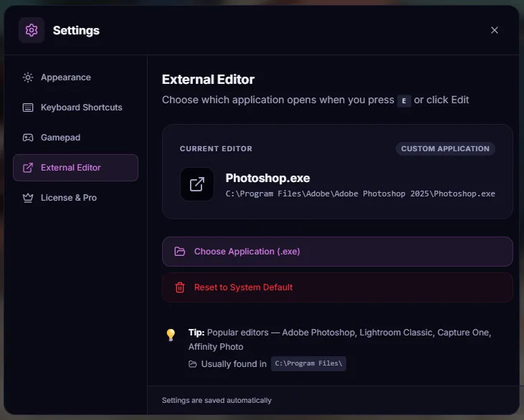Click the Tip: Popular editors text

click(x=340, y=340)
